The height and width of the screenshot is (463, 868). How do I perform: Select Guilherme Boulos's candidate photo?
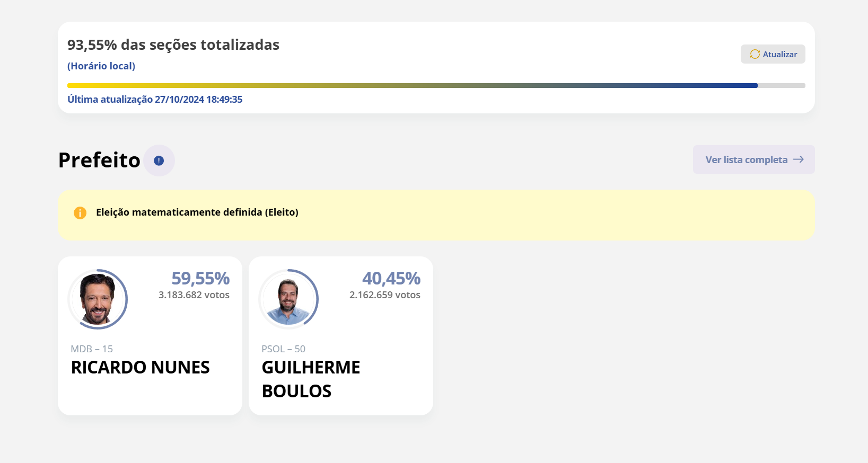click(x=288, y=299)
